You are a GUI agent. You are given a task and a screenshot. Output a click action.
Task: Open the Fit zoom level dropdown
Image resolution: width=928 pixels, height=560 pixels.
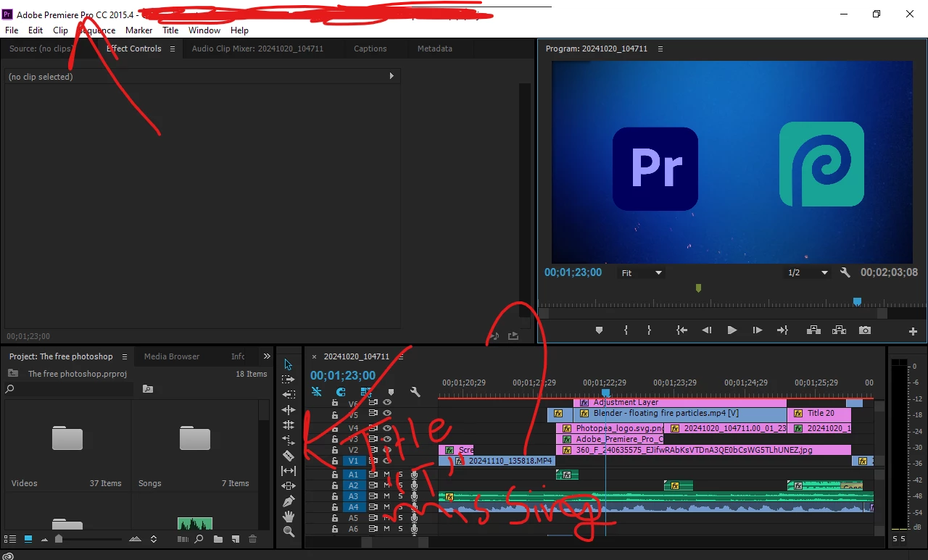[x=642, y=273]
